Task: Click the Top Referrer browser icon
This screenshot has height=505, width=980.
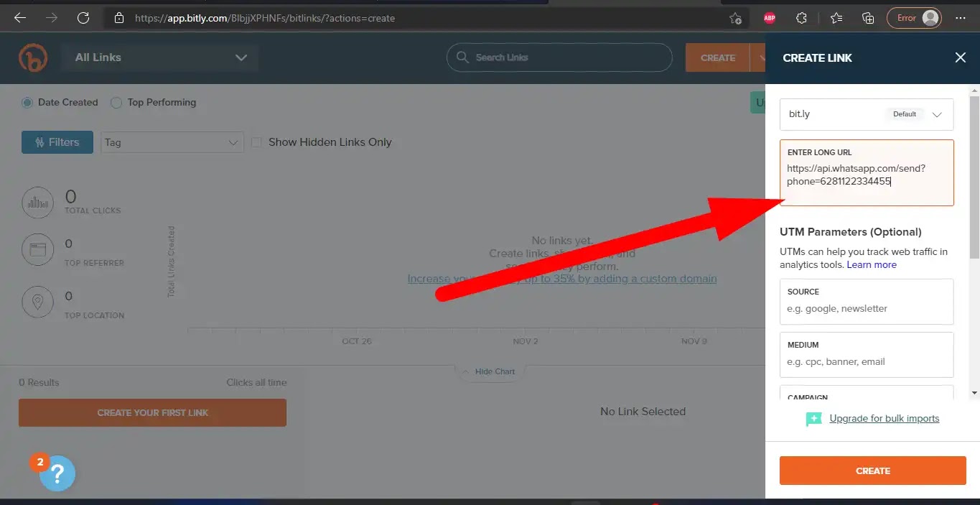Action: tap(37, 251)
